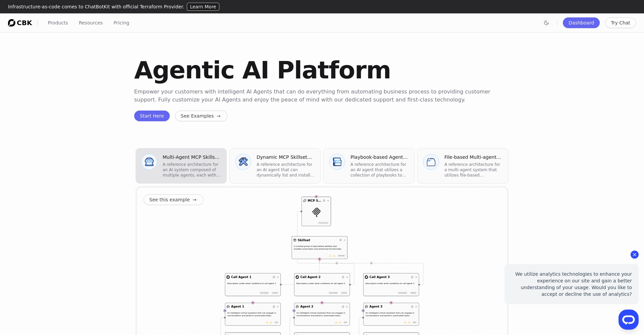Toggle dark mode with the moon icon
Viewport: 644px width, 335px height.
pyautogui.click(x=546, y=23)
